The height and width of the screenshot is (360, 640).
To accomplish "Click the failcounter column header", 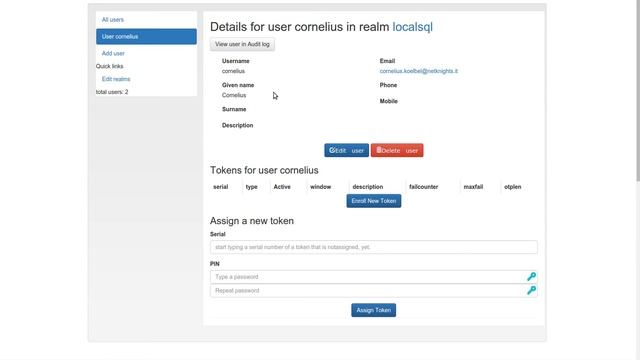I will (424, 187).
